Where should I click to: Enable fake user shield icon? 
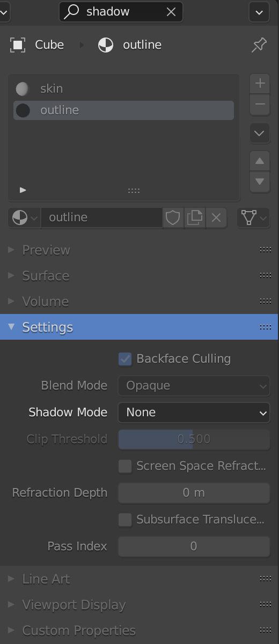(x=173, y=218)
